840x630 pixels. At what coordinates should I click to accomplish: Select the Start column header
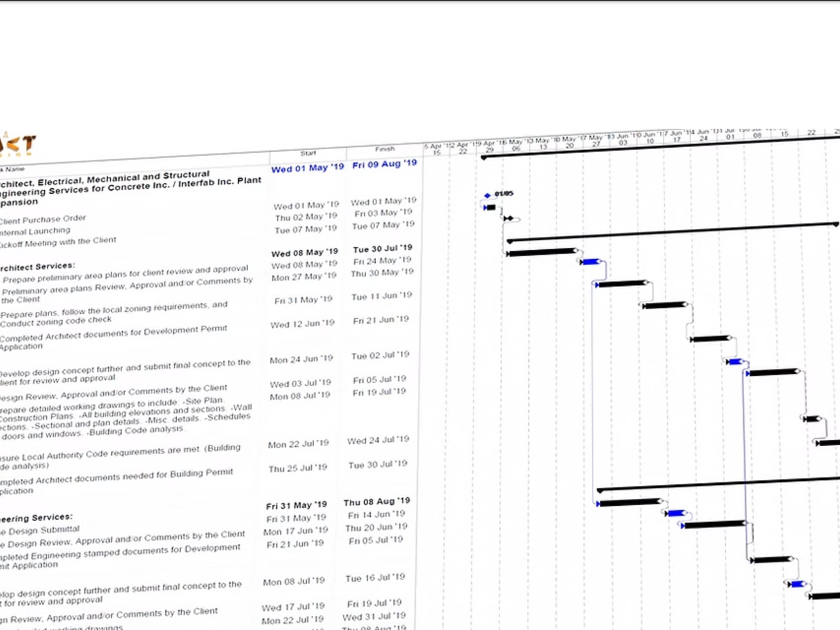pyautogui.click(x=308, y=153)
